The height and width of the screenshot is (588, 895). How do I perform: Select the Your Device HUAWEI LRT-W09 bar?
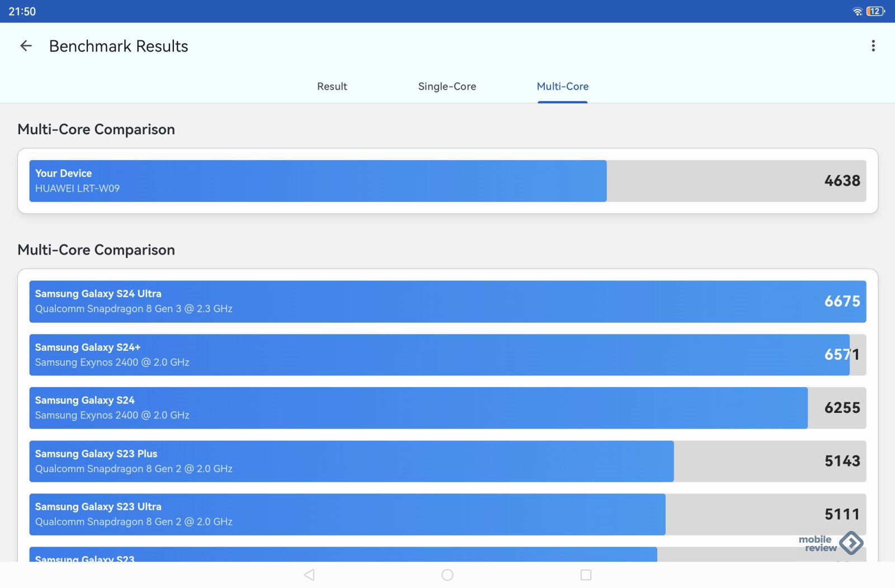(x=318, y=181)
